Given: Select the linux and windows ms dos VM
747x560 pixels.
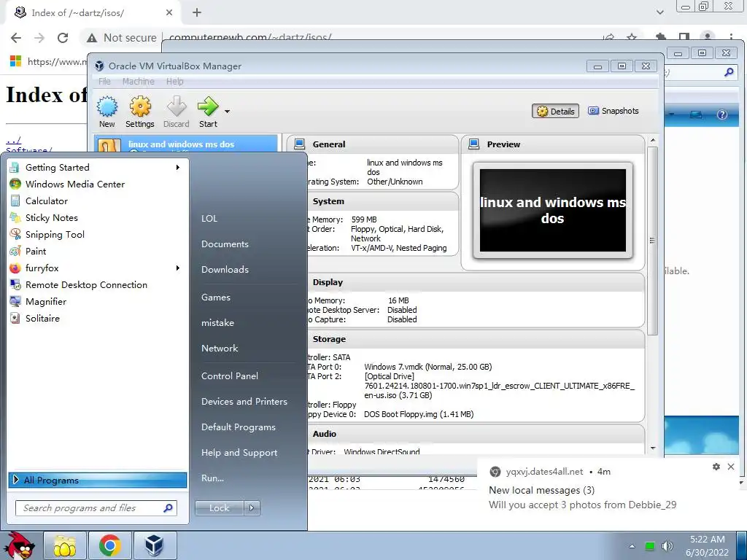Looking at the screenshot, I should coord(186,144).
